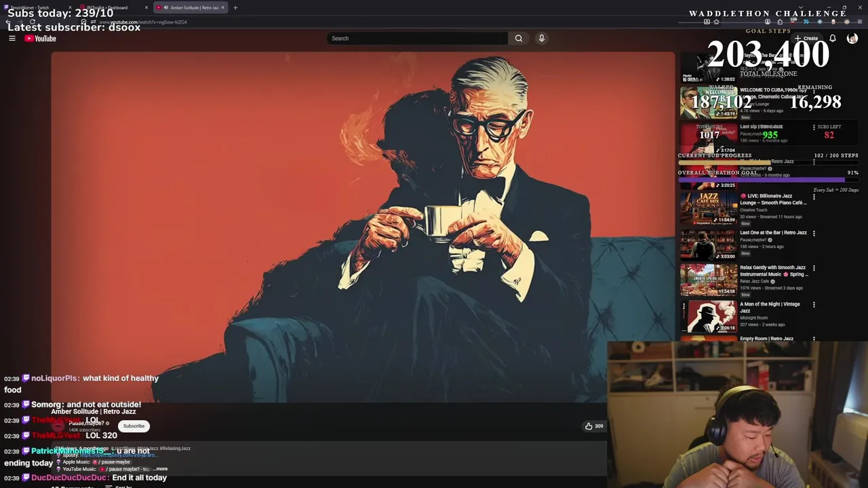Viewport: 868px width, 488px height.
Task: Click the search magnifier button
Action: click(x=519, y=39)
